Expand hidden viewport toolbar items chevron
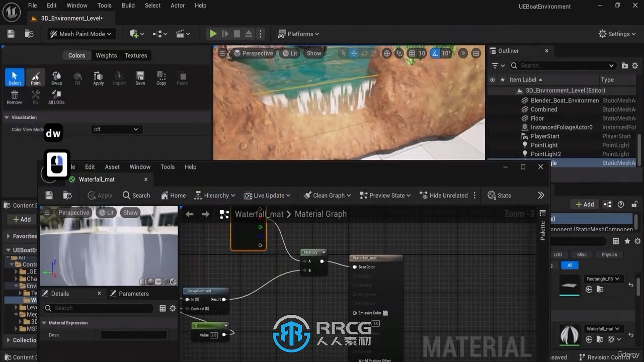 tap(463, 53)
